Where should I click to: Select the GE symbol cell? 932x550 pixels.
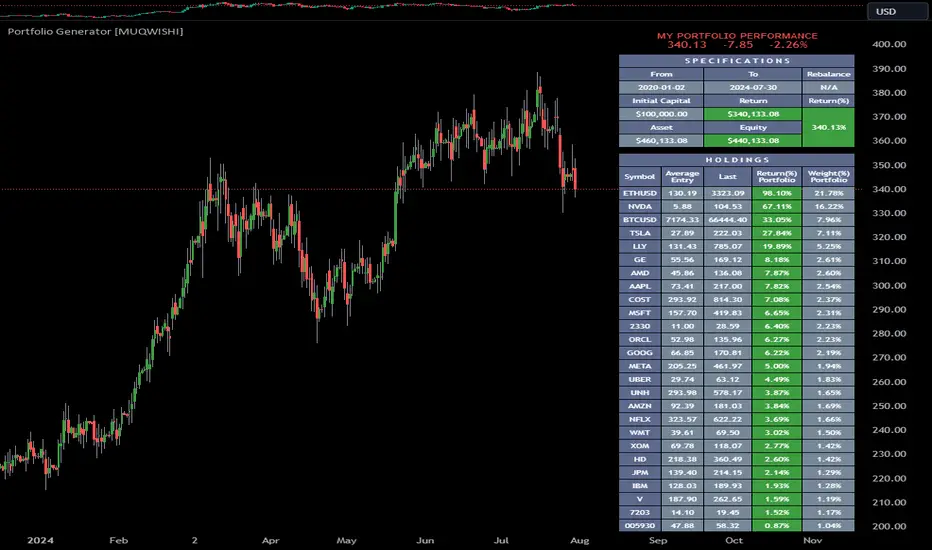[640, 260]
